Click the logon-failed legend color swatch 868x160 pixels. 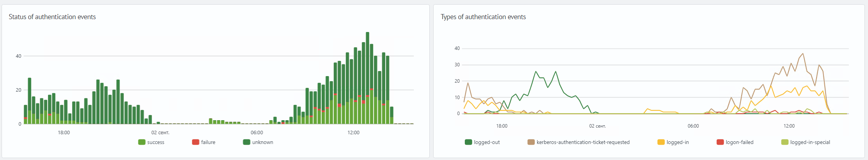(x=720, y=142)
